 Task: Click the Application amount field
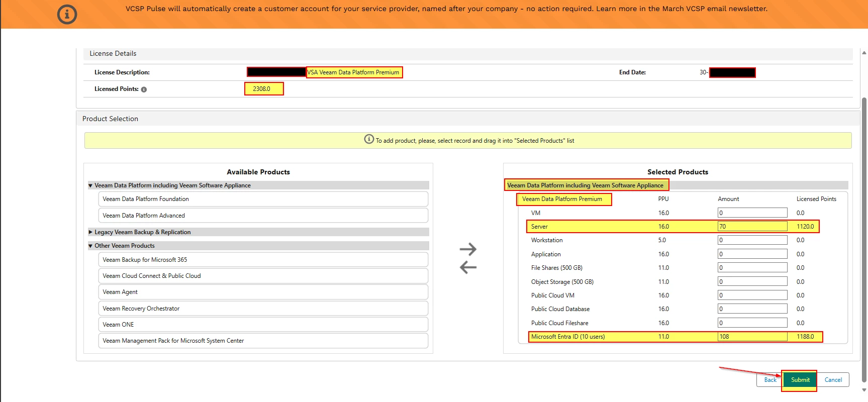[x=752, y=254]
